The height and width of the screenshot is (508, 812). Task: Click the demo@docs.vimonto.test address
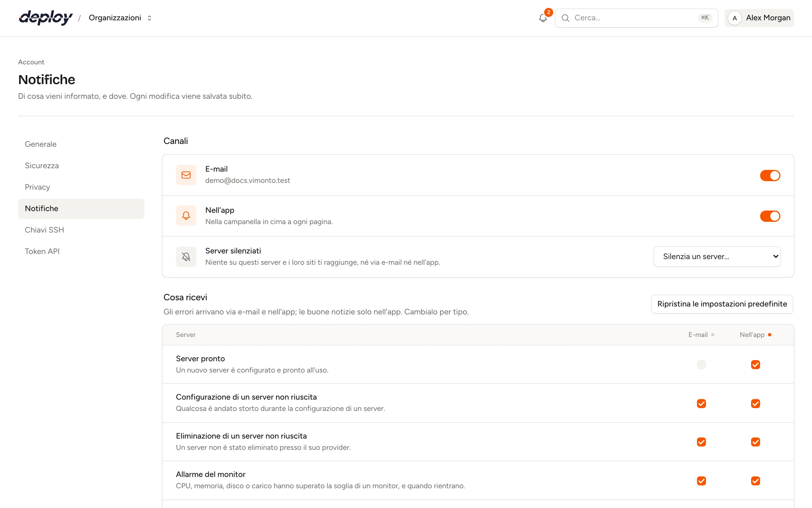click(x=248, y=181)
